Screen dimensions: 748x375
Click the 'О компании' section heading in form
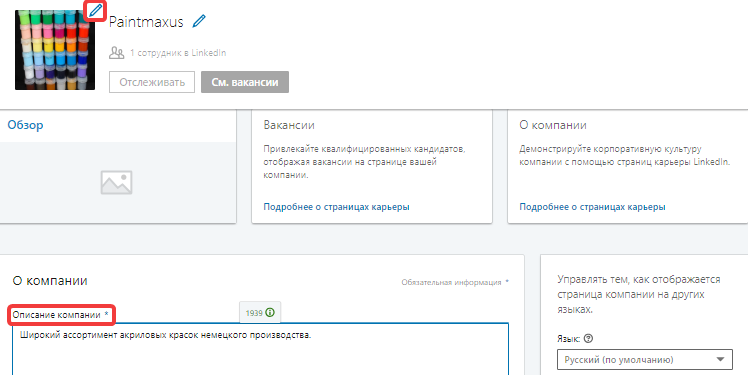click(50, 281)
